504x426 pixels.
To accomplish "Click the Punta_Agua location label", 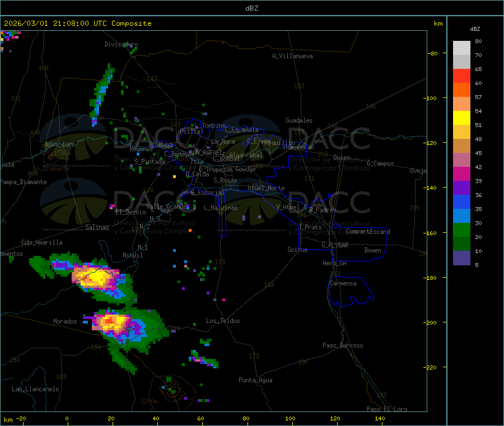I will coord(255,380).
